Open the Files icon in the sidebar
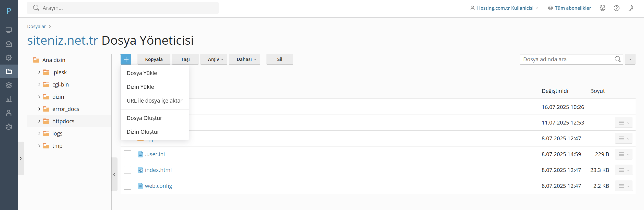 9,71
